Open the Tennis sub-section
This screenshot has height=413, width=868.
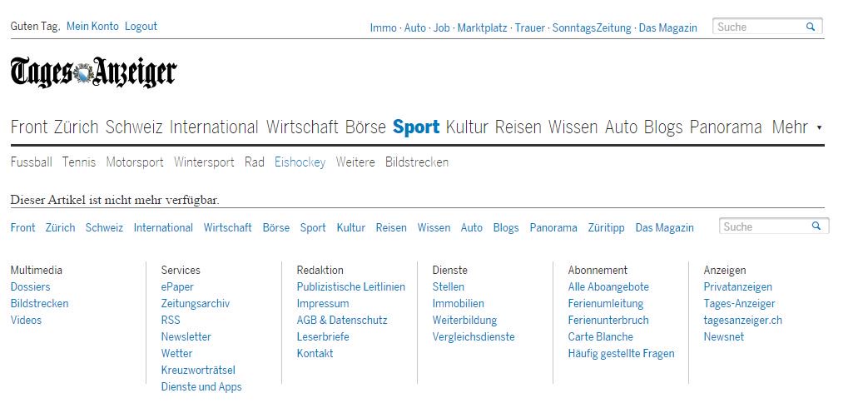[78, 162]
